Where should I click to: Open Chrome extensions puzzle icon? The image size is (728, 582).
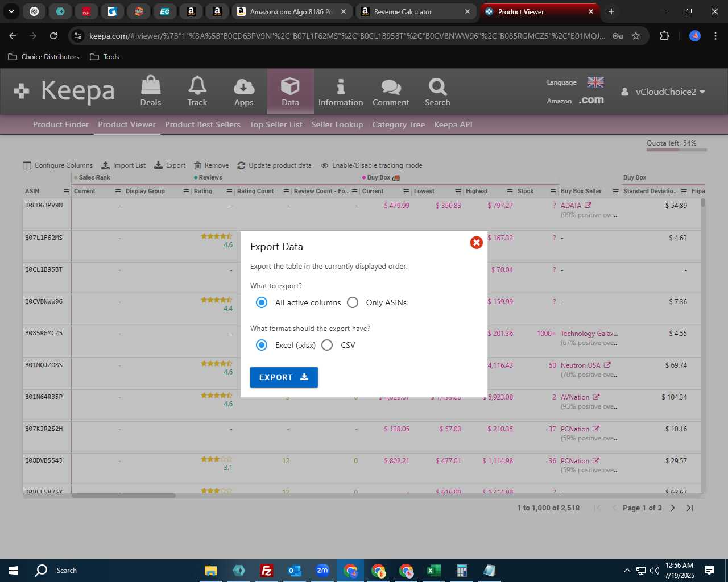click(x=664, y=36)
